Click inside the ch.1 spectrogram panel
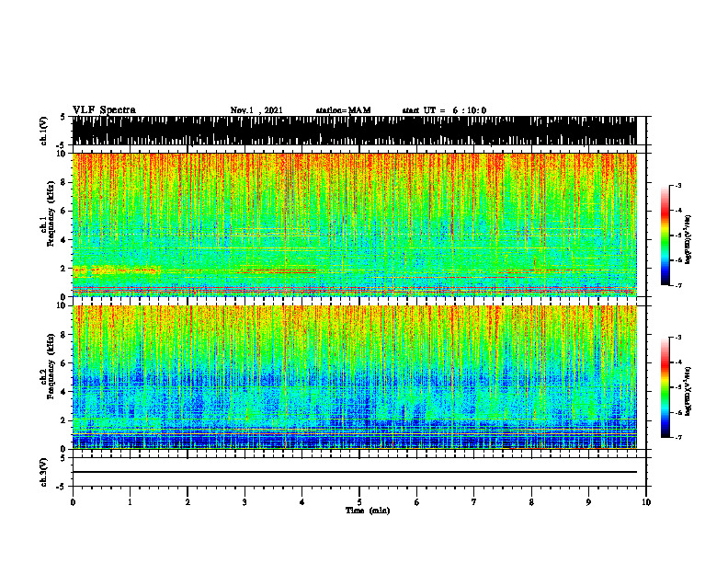This screenshot has width=728, height=563. 355,224
